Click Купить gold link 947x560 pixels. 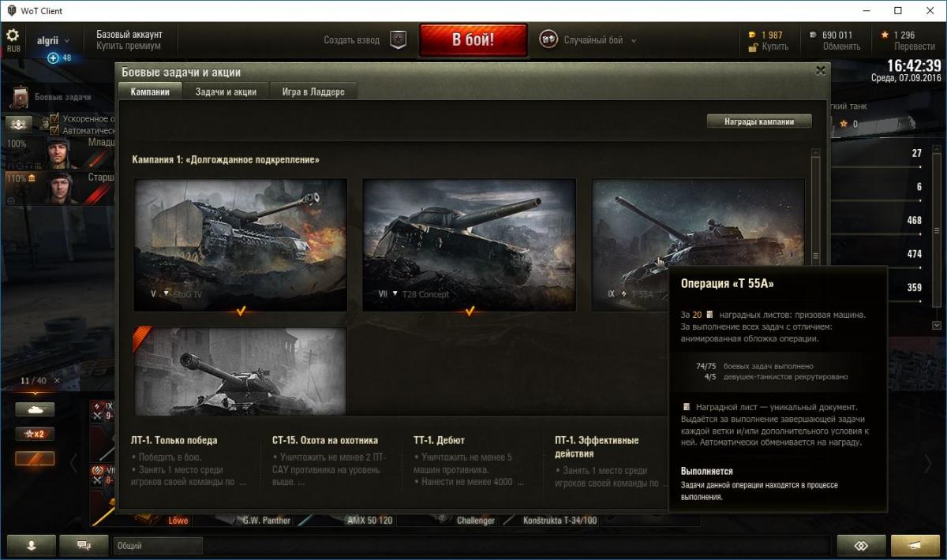coord(775,47)
